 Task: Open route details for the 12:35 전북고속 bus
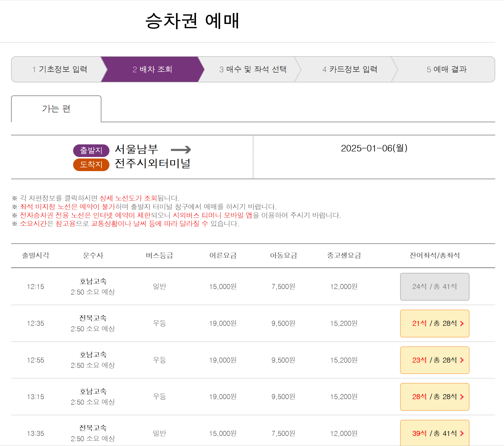[x=93, y=318]
